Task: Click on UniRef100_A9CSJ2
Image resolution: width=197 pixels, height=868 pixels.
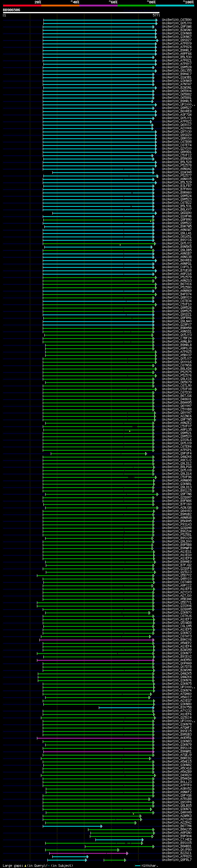Action: (177, 460)
